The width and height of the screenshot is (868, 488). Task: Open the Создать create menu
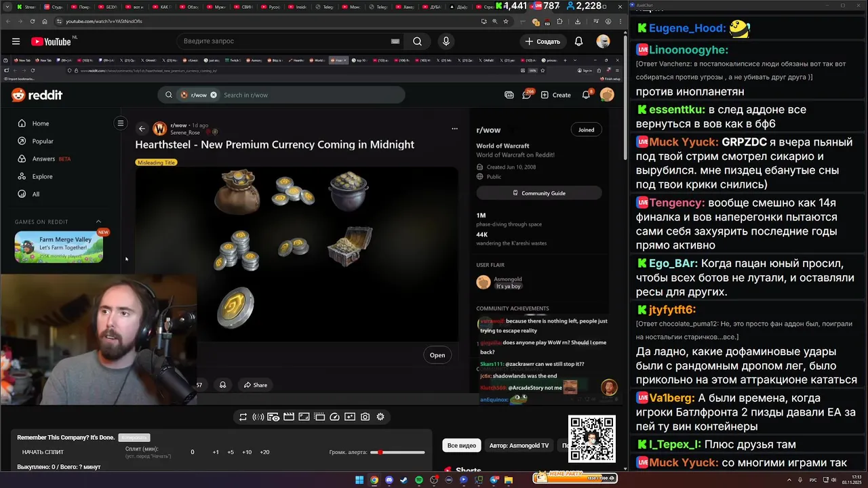(x=542, y=41)
